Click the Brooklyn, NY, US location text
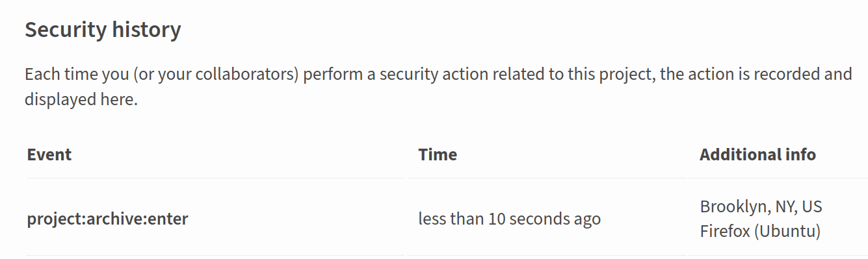The height and width of the screenshot is (259, 868). (761, 206)
